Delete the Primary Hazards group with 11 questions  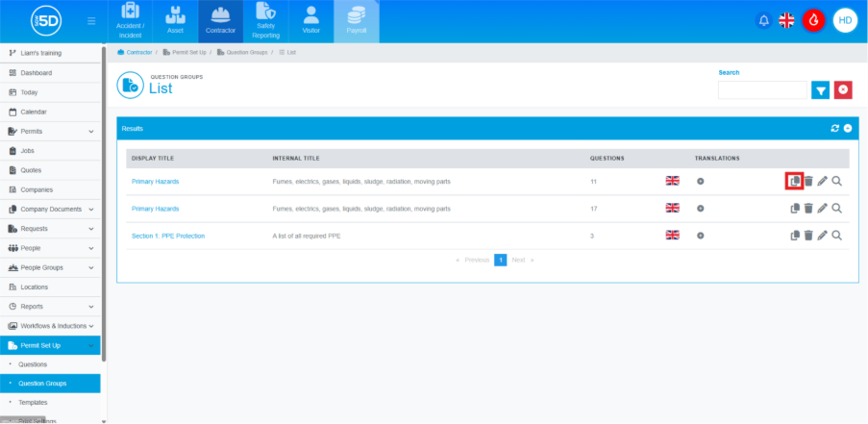click(x=808, y=181)
